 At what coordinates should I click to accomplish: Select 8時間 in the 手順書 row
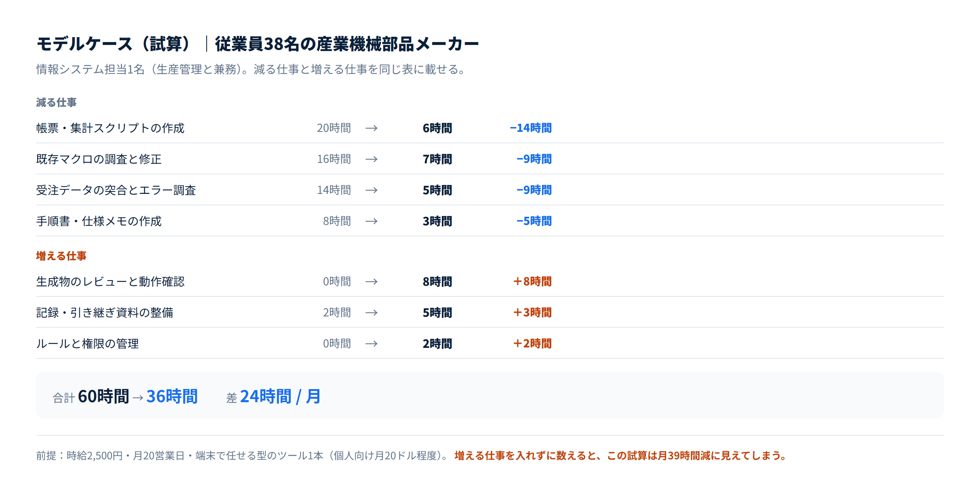pos(337,221)
